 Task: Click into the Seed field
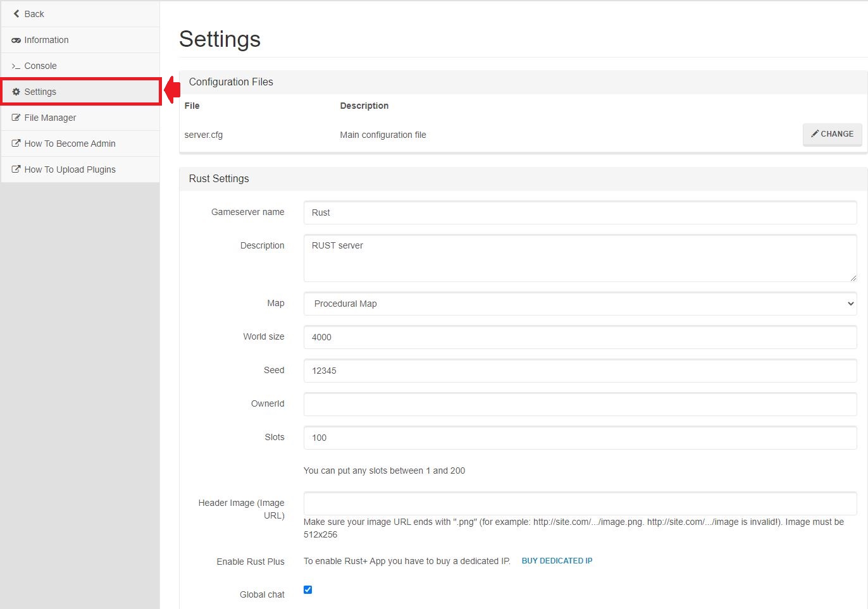pyautogui.click(x=580, y=371)
